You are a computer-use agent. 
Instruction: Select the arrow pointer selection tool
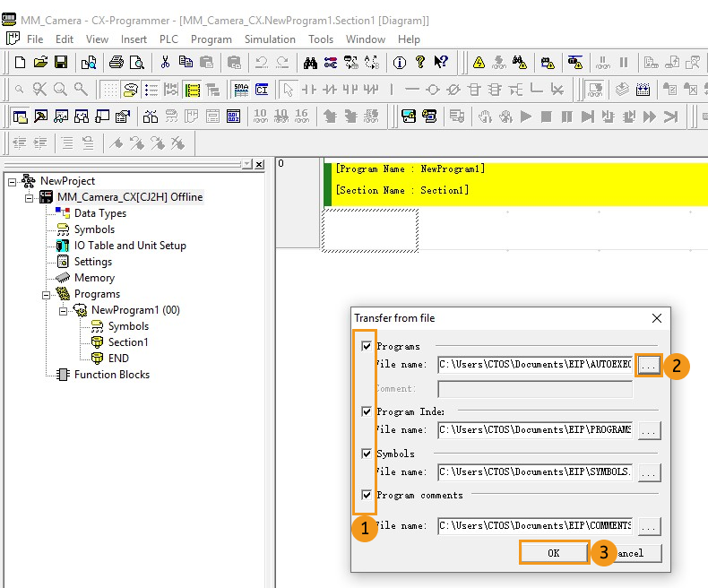click(x=288, y=90)
